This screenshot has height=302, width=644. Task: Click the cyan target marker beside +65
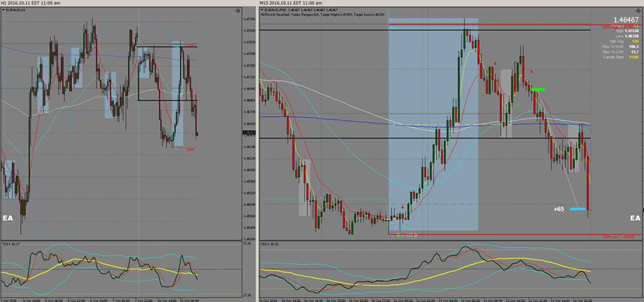point(578,209)
